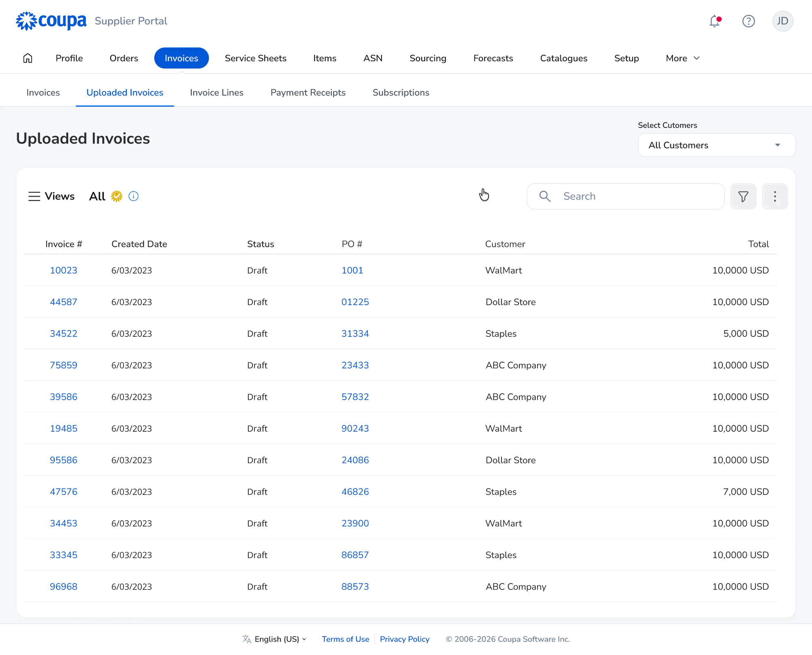The height and width of the screenshot is (655, 812).
Task: Open the filter funnel button
Action: click(743, 196)
